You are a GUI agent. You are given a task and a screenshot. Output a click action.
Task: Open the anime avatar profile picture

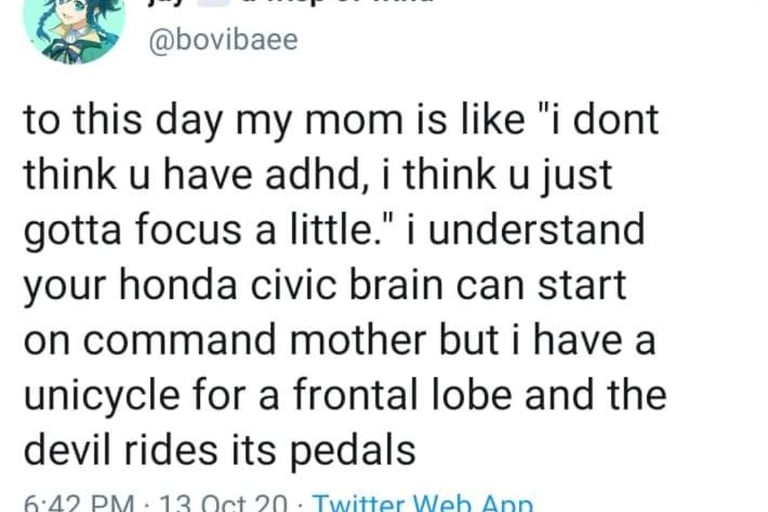point(74,30)
